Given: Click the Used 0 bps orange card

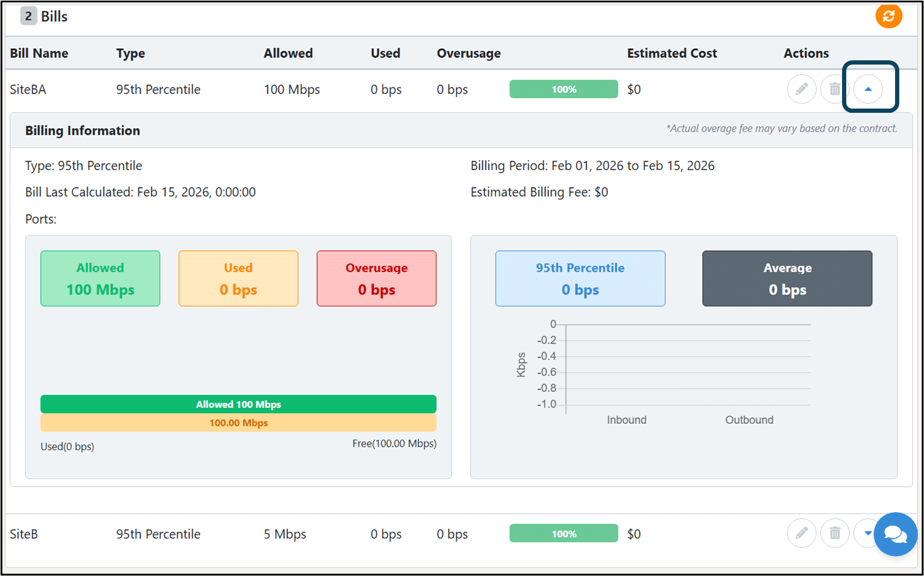Looking at the screenshot, I should (x=238, y=279).
